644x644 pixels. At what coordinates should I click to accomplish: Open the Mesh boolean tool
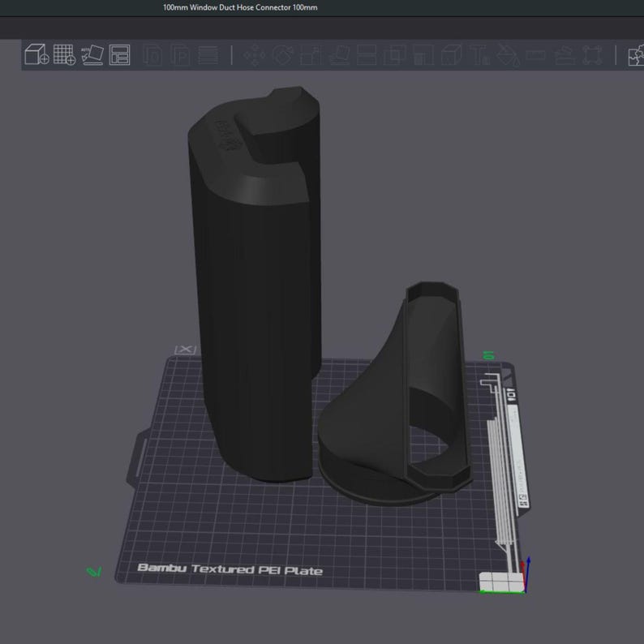click(394, 55)
